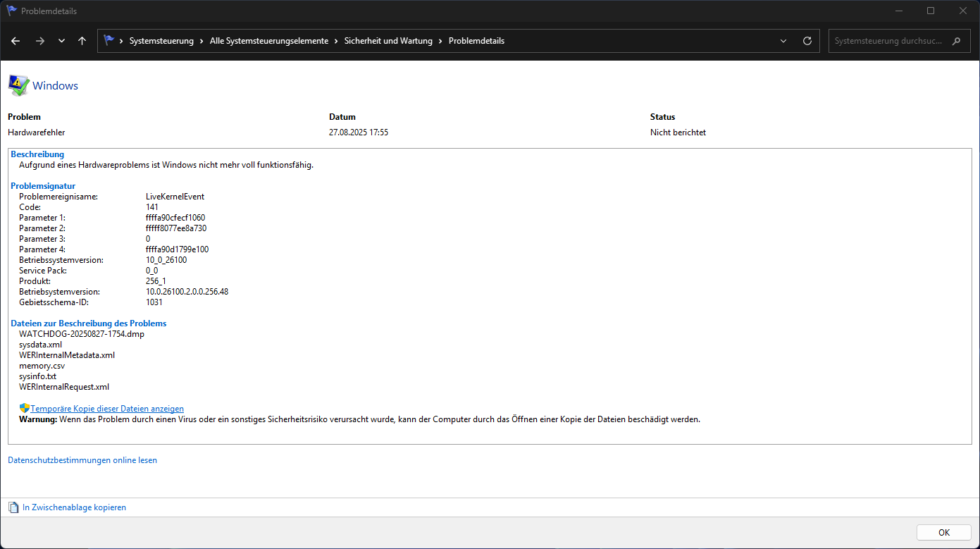980x549 pixels.
Task: Click the search magnifier icon
Action: [956, 41]
